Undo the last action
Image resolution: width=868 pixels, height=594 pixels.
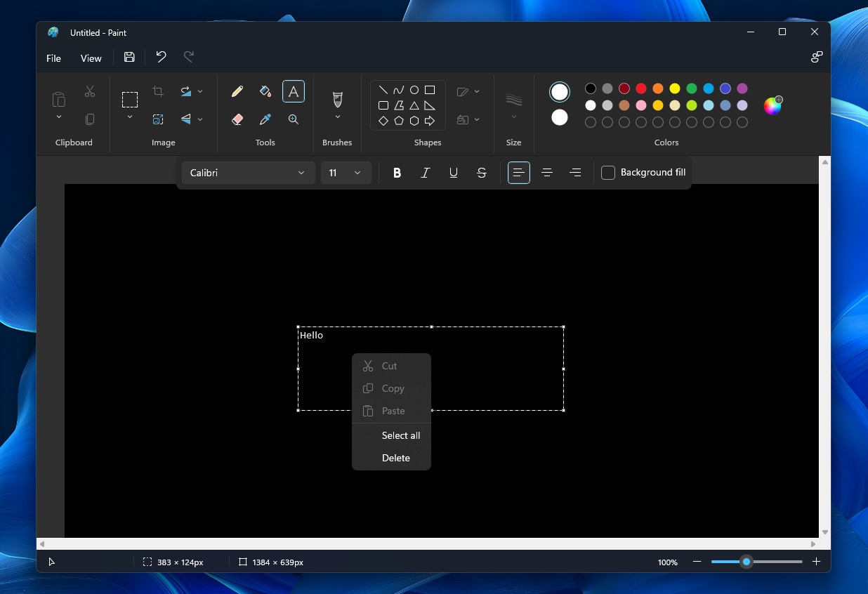point(161,57)
